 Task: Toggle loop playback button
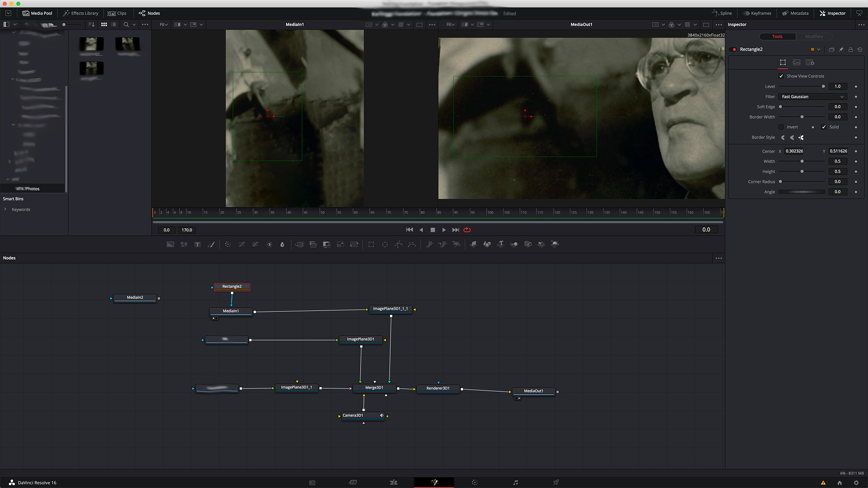467,230
